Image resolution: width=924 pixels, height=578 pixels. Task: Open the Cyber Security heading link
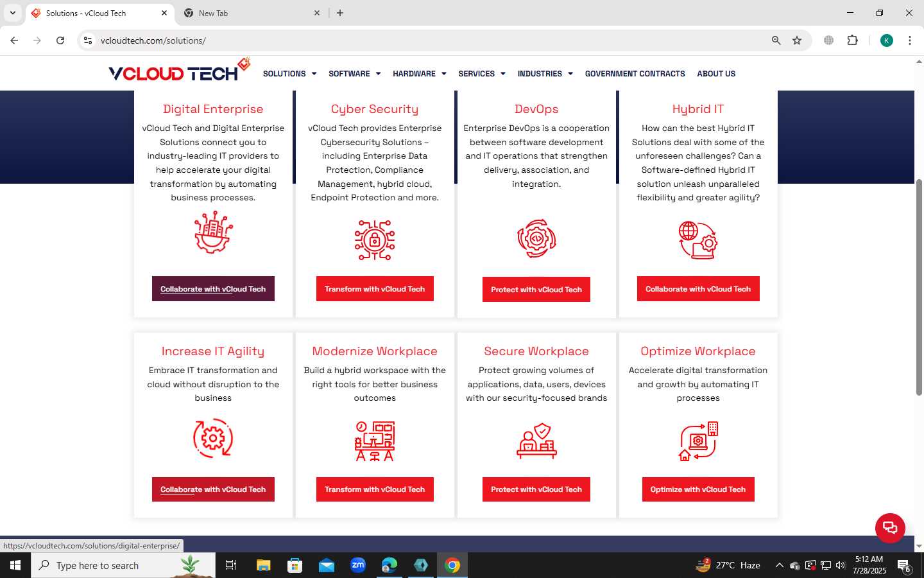[375, 109]
